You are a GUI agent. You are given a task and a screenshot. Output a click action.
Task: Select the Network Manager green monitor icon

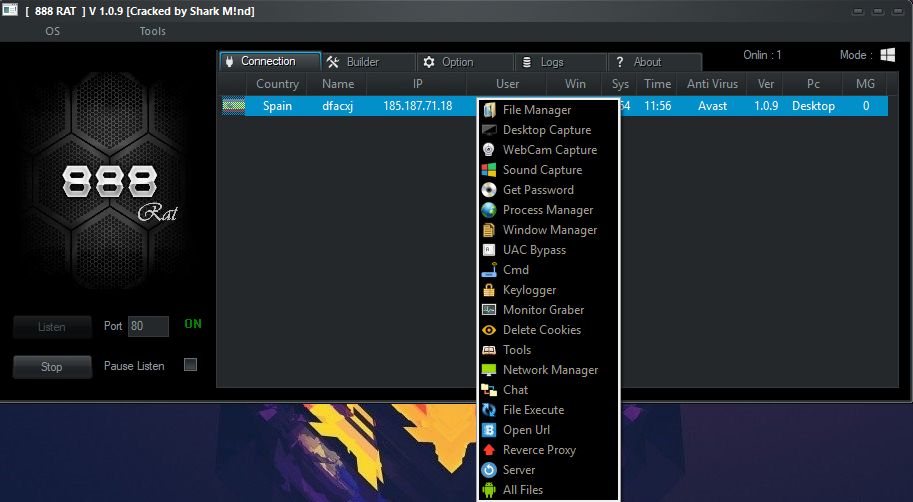489,370
